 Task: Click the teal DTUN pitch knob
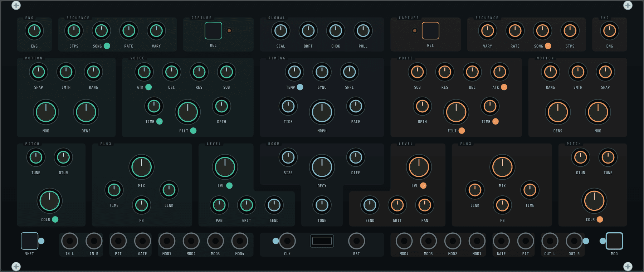63,157
